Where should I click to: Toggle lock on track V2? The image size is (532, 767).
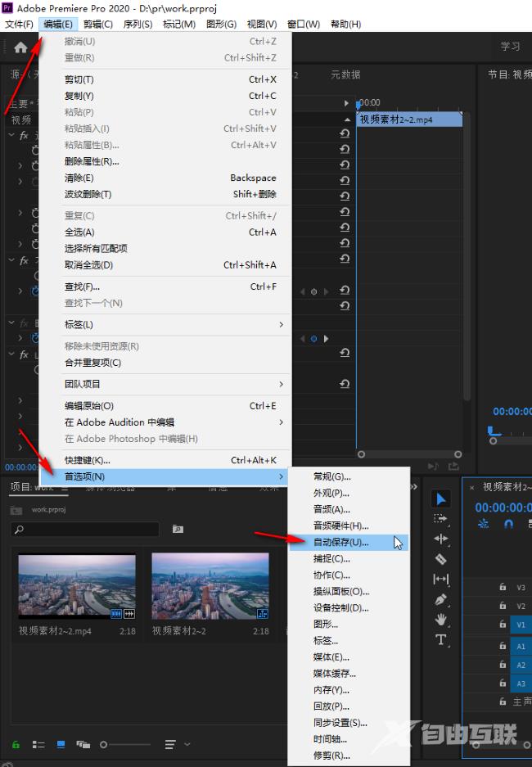pos(503,606)
